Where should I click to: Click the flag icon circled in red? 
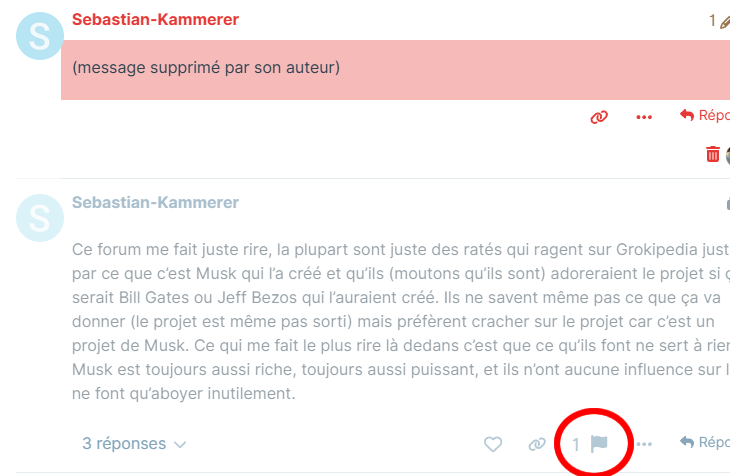point(599,443)
